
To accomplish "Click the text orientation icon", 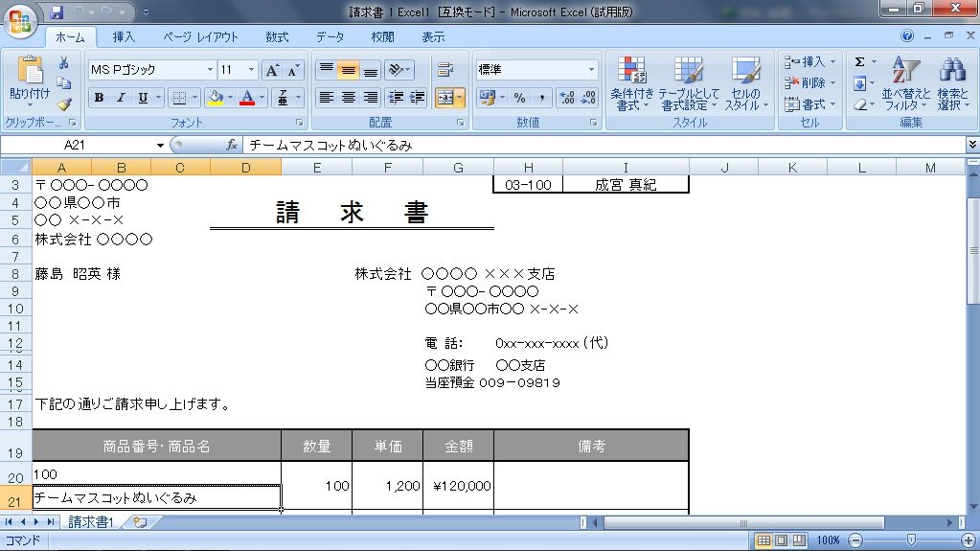I will 396,69.
